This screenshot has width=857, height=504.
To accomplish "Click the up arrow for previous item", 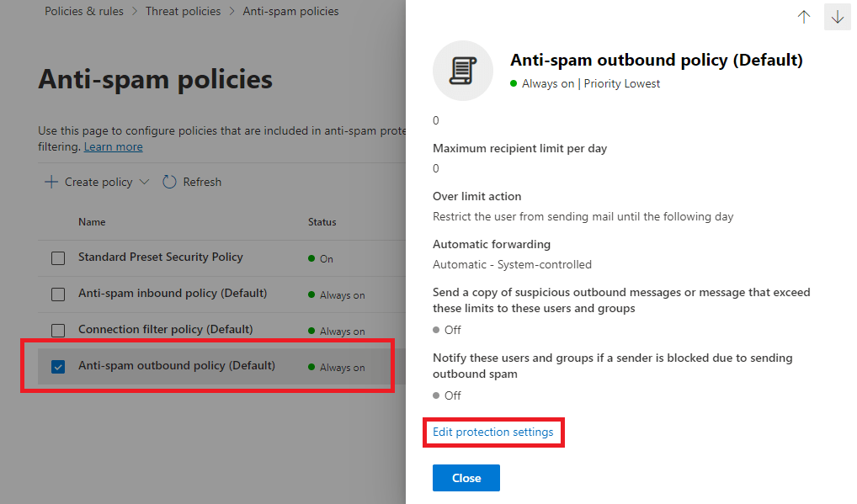I will coord(803,17).
